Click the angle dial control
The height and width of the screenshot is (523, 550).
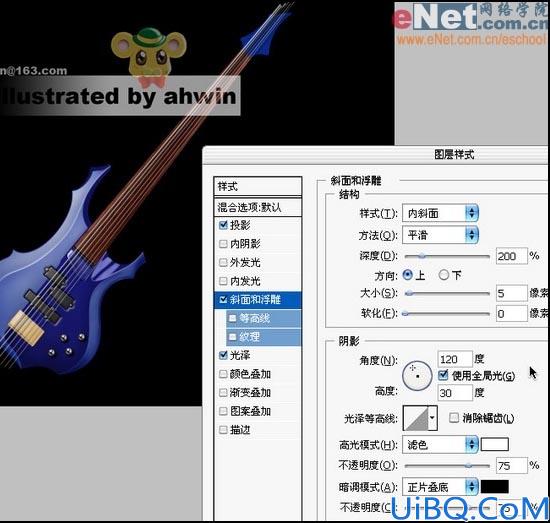(417, 376)
